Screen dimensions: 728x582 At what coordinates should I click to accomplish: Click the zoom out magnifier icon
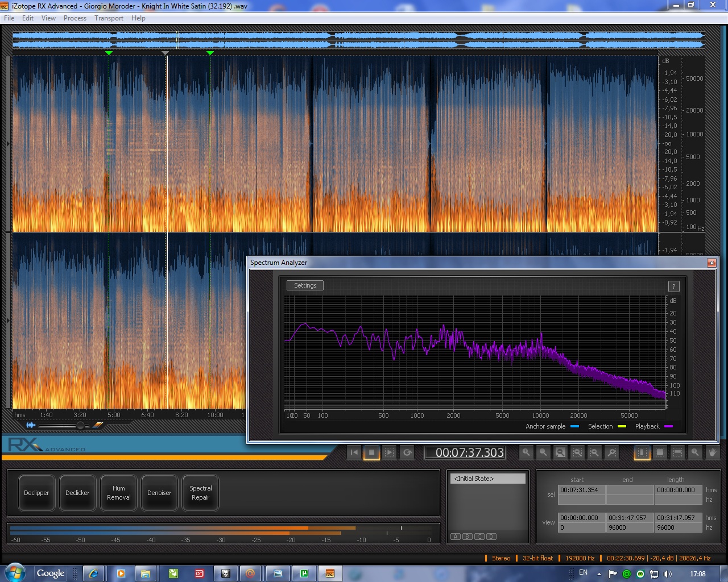pyautogui.click(x=543, y=452)
